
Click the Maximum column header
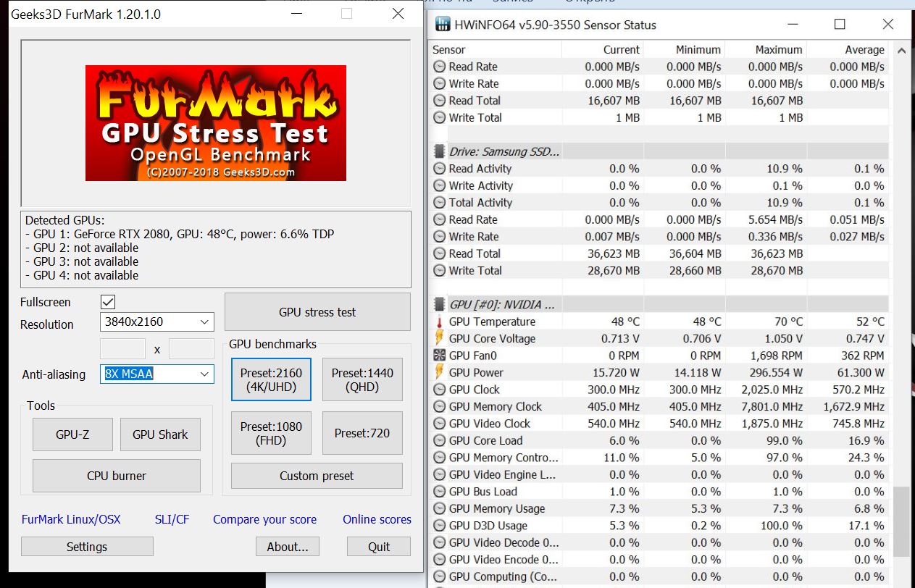(x=766, y=49)
